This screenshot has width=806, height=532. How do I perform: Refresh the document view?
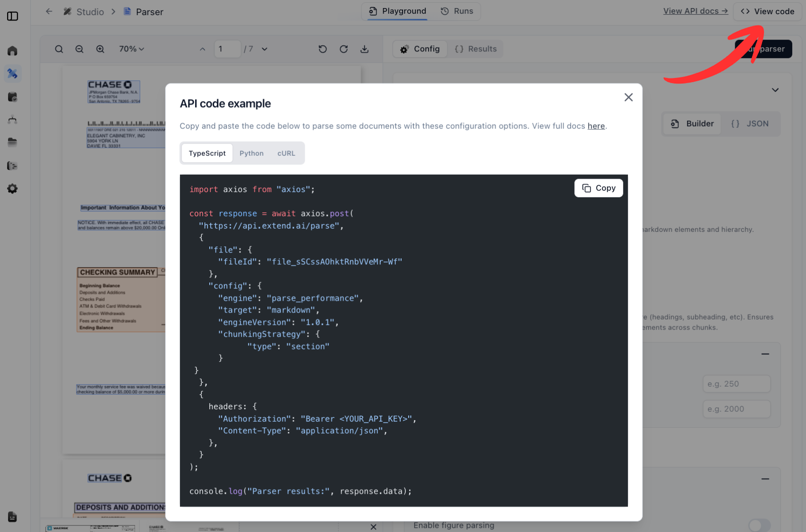click(x=343, y=49)
